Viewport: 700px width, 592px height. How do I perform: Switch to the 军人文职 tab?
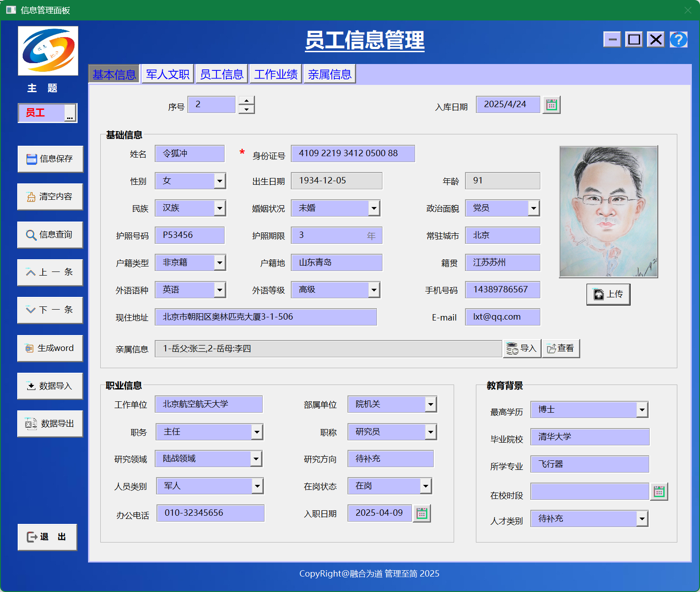[x=168, y=74]
